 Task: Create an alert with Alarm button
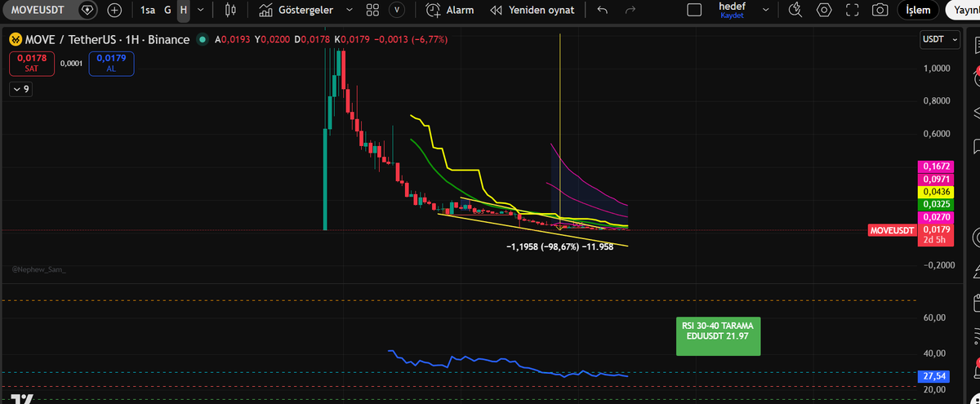point(451,11)
